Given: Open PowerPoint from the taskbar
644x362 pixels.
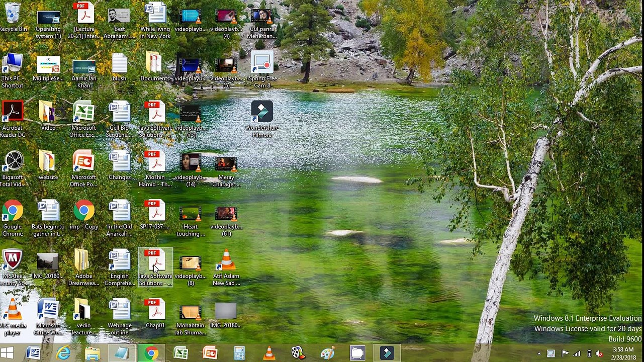Looking at the screenshot, I should click(210, 353).
